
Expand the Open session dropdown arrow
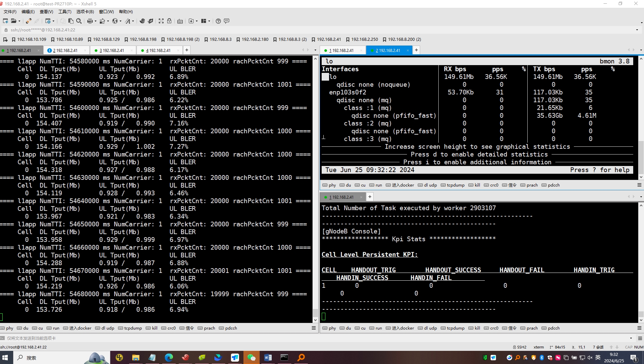click(19, 21)
